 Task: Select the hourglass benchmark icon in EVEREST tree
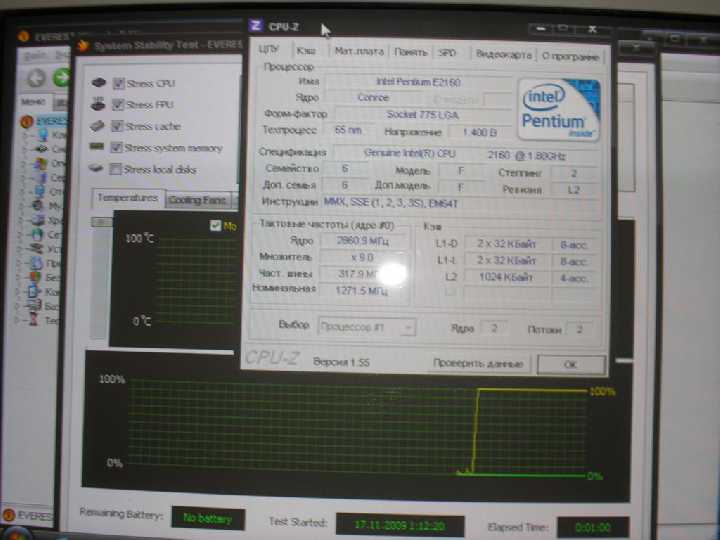click(x=34, y=319)
